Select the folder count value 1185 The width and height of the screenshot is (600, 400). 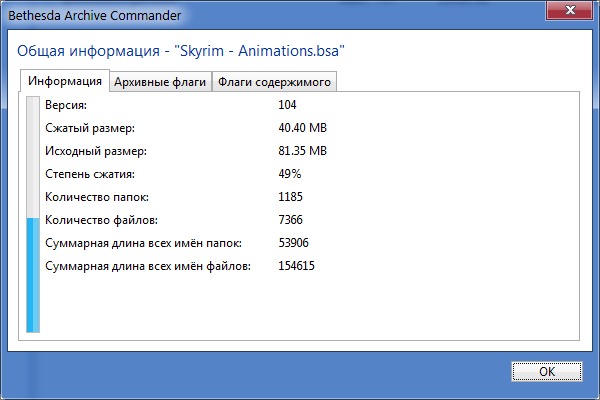(x=291, y=197)
